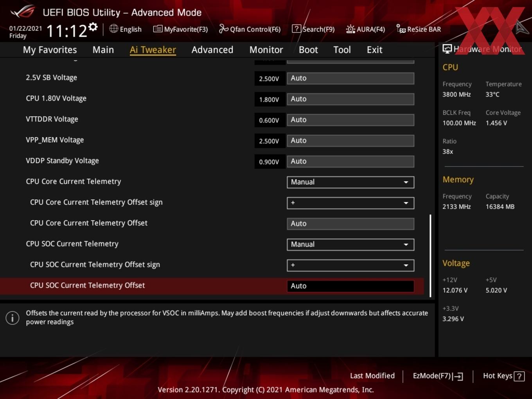Open Qfan Control(F6)
532x399 pixels.
(250, 29)
